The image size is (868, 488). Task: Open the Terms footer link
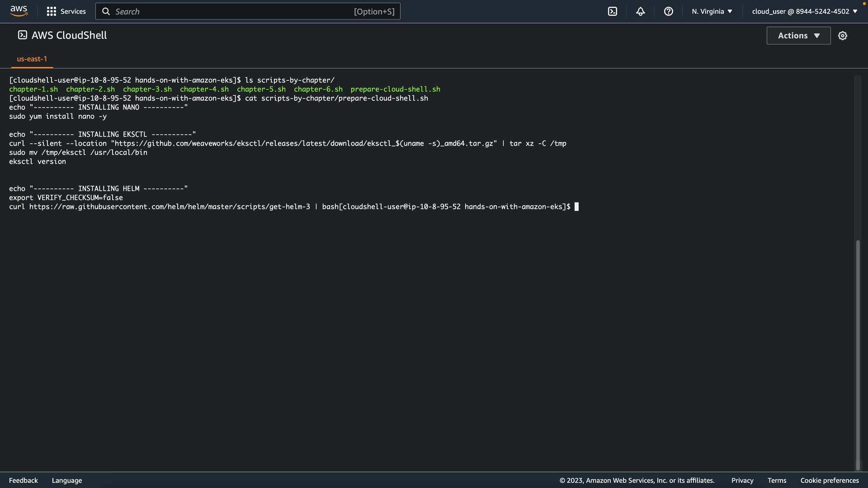click(777, 480)
